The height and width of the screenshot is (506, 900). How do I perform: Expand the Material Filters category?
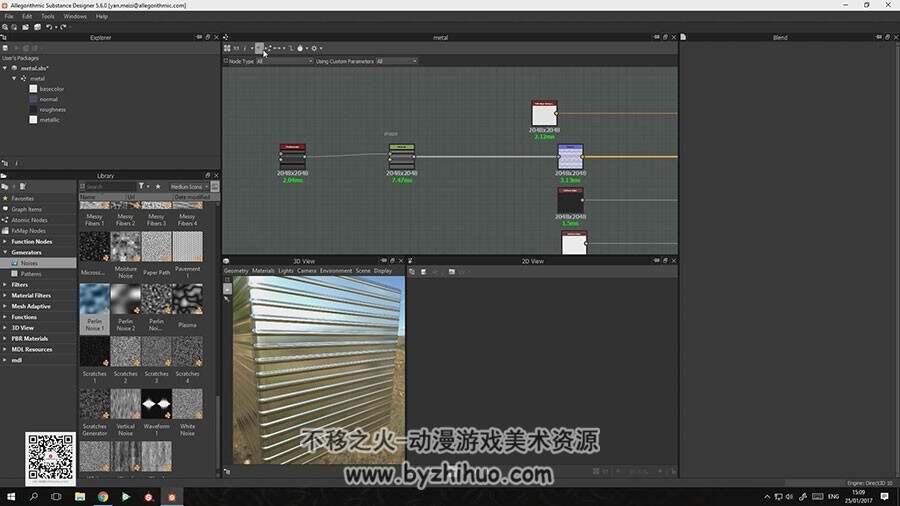coord(5,295)
